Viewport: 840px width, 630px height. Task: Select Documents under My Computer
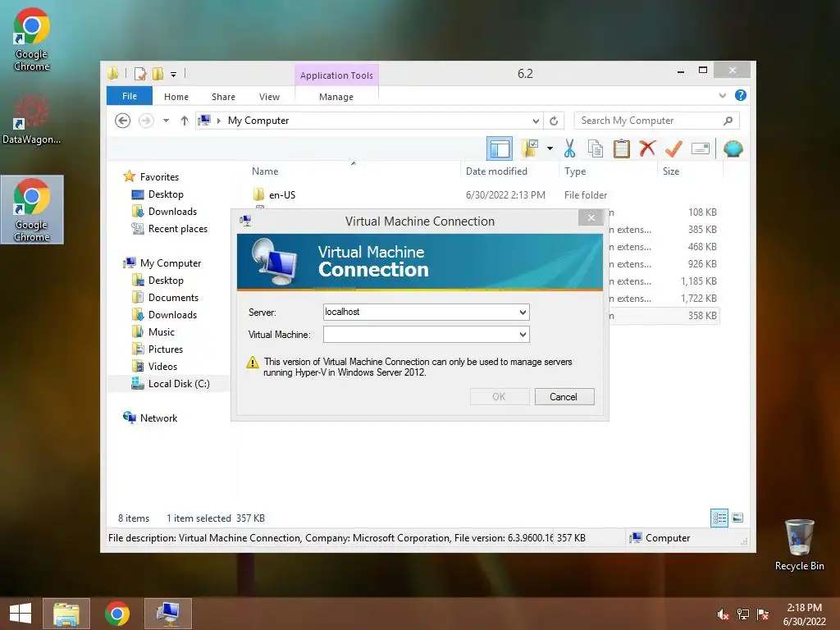click(173, 297)
